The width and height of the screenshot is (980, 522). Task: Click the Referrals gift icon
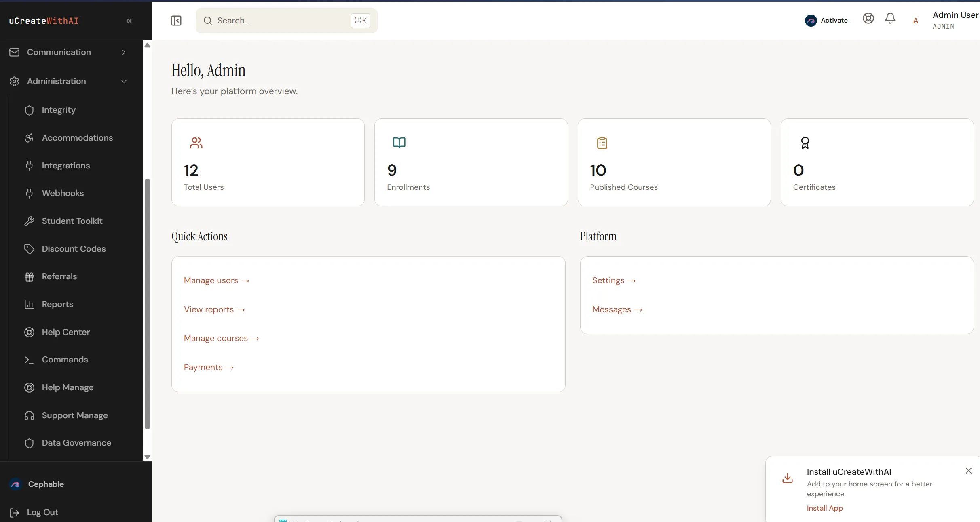pyautogui.click(x=30, y=276)
